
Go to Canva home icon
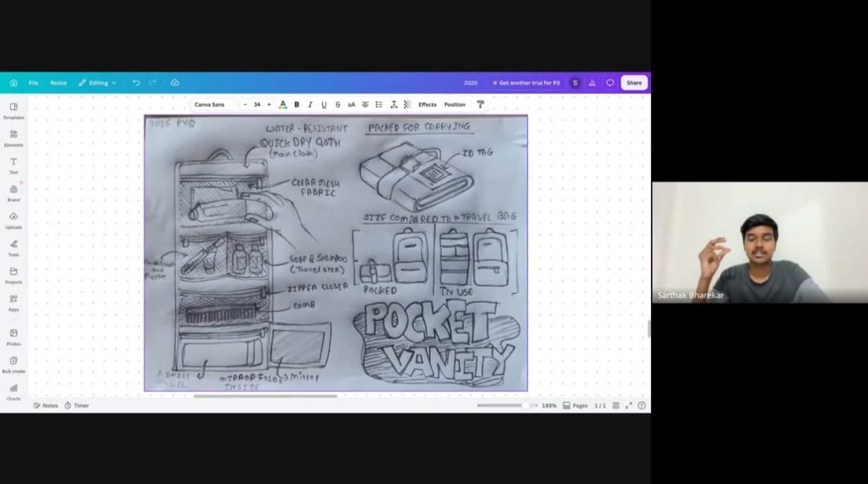14,83
